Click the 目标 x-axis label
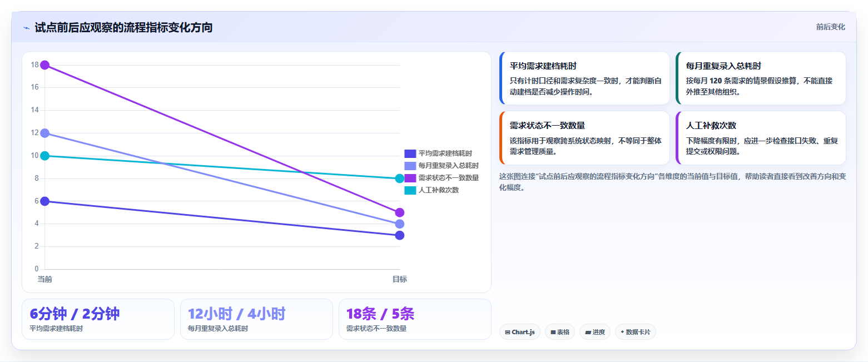 pos(400,279)
